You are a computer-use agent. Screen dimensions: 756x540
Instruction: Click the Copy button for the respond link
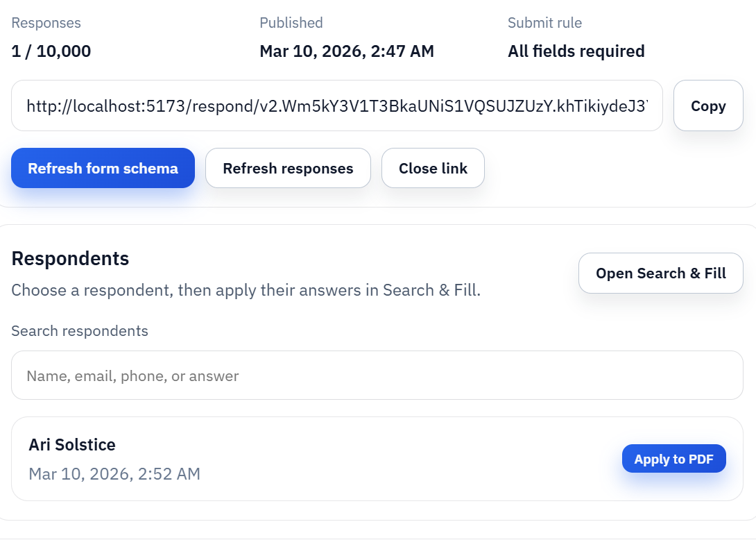[707, 106]
